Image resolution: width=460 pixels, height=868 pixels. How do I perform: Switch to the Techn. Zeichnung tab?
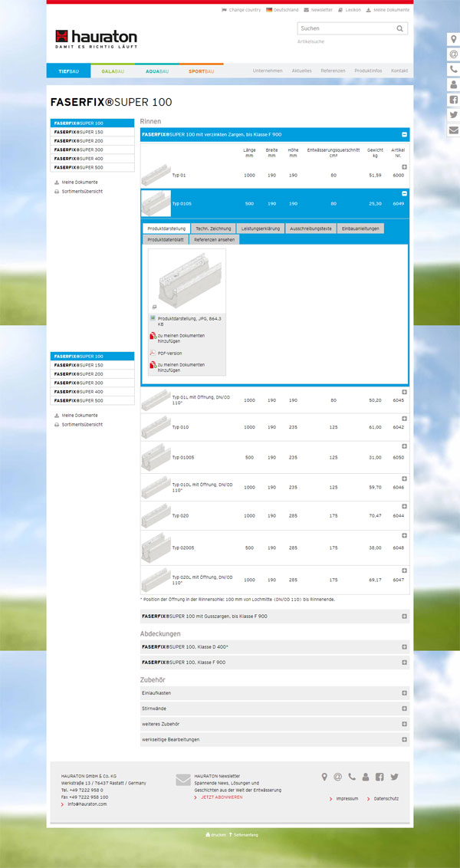point(213,229)
